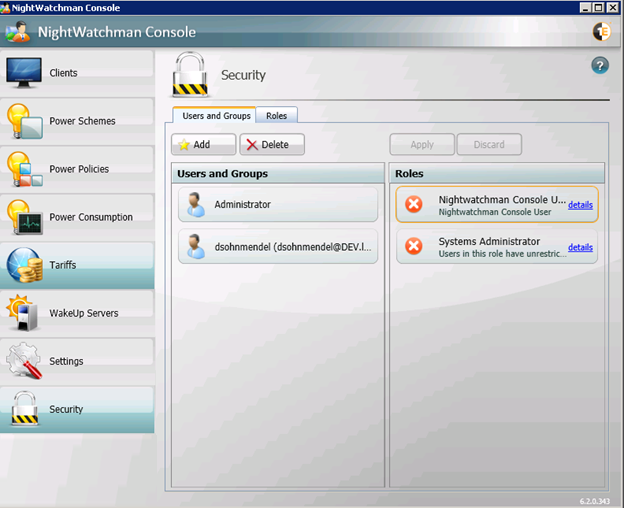Open details link for Systems Administrator
Viewport: 624px width, 508px height.
tap(580, 247)
